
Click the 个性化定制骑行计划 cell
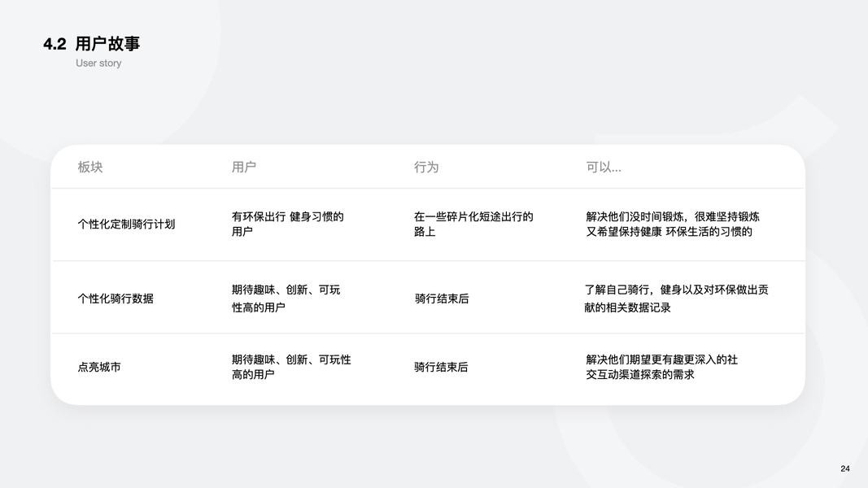126,224
